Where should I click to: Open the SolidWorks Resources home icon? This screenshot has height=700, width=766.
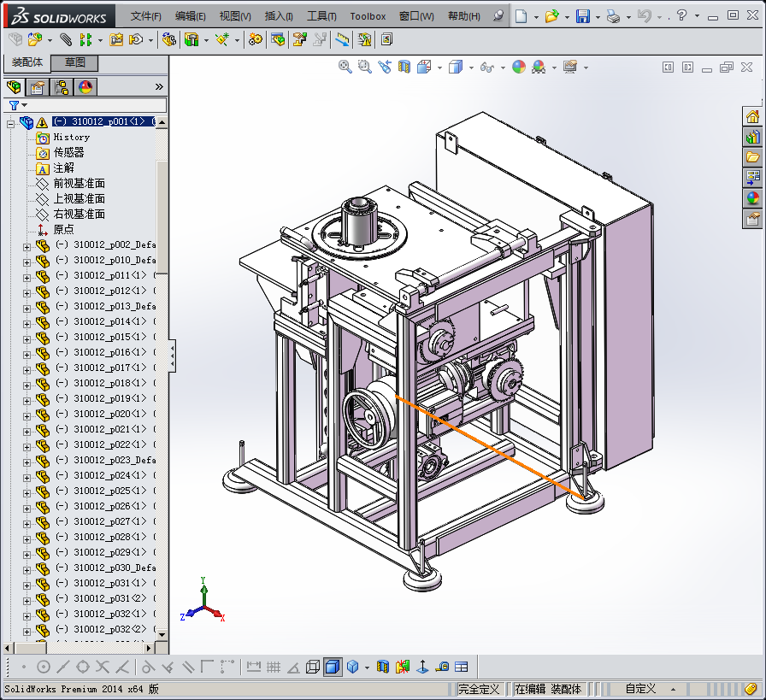click(753, 117)
